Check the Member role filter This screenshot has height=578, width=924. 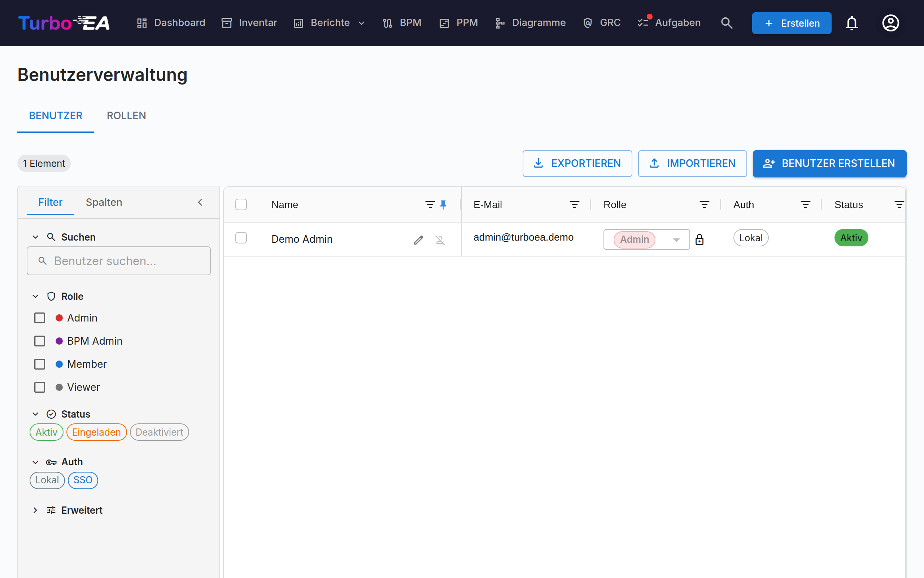pos(40,364)
